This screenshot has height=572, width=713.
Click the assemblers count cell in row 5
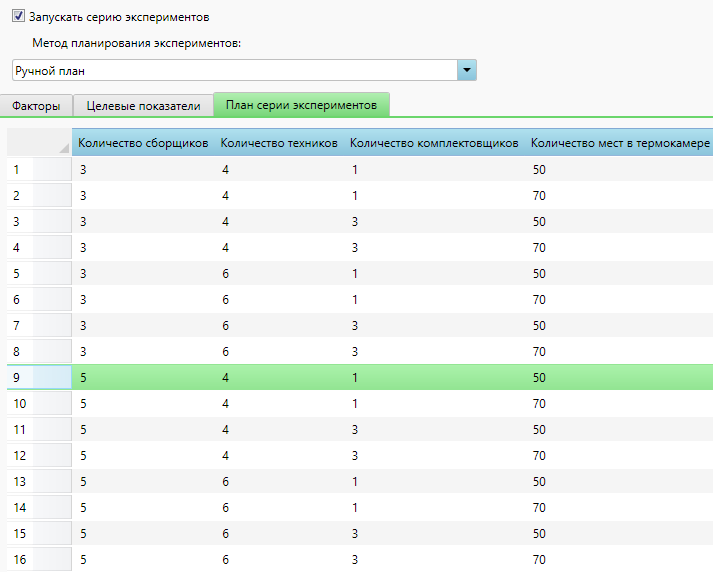pyautogui.click(x=142, y=273)
